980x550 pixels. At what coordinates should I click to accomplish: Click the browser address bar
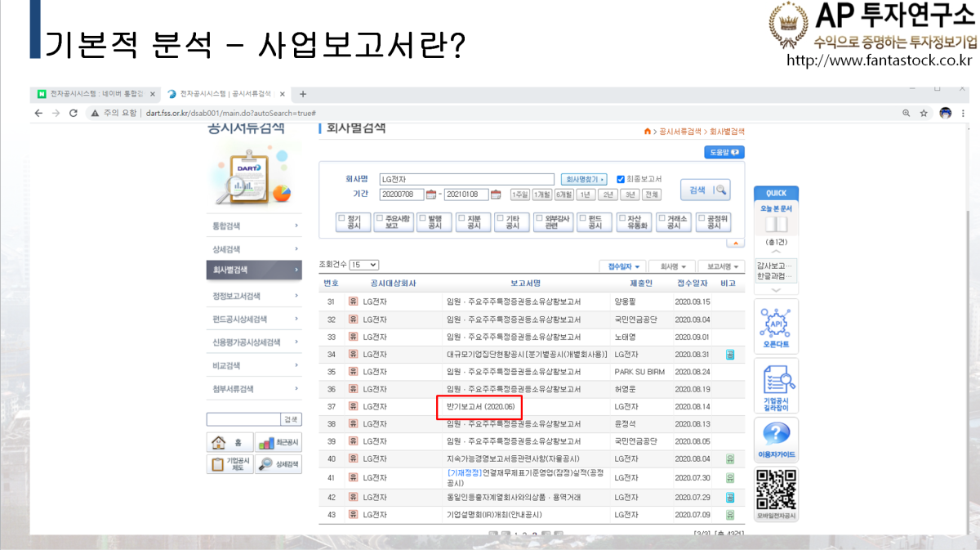490,113
